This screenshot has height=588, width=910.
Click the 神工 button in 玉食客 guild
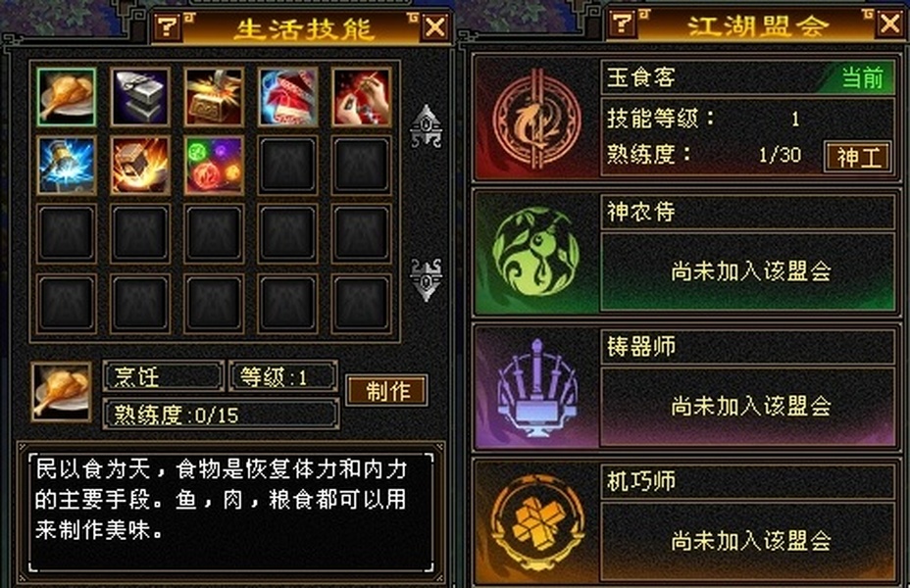858,157
